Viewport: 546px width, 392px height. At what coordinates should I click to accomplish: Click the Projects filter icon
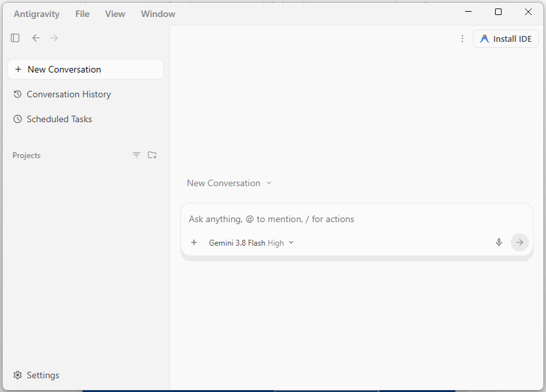136,155
